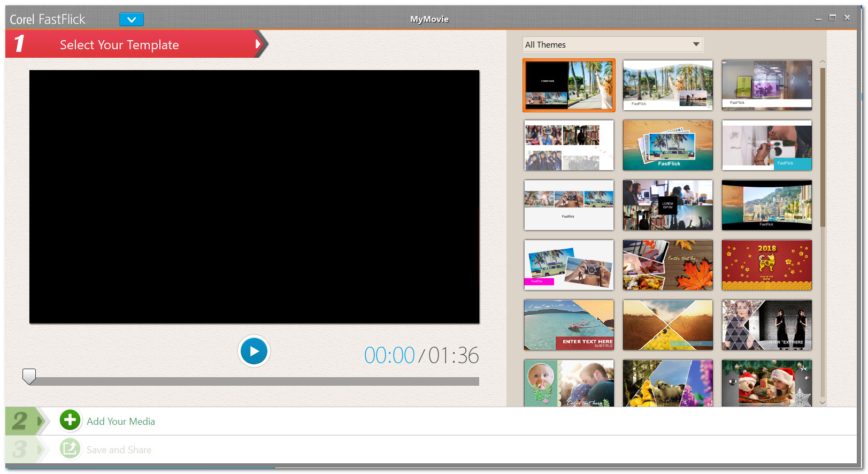Maximize the FastFlick window
Image resolution: width=868 pixels, height=474 pixels.
(833, 18)
